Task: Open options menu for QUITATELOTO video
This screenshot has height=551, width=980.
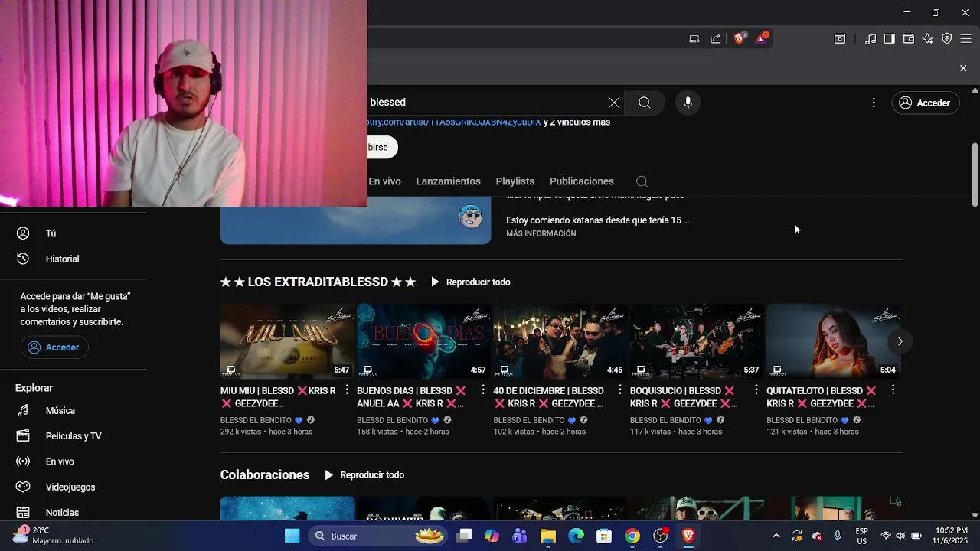Action: [893, 390]
